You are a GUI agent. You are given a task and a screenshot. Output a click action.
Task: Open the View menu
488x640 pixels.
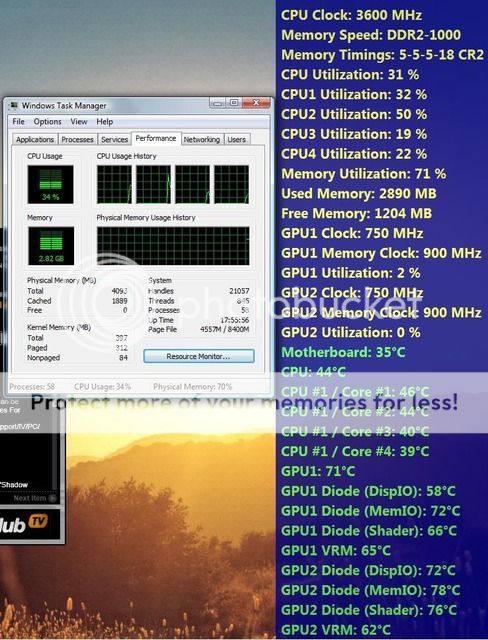click(x=79, y=122)
